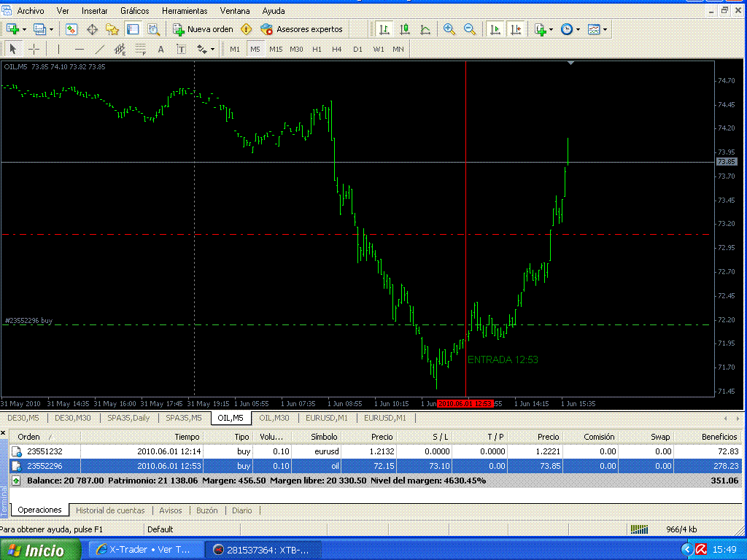Open the Herramientas menu
The height and width of the screenshot is (560, 747).
[x=184, y=11]
